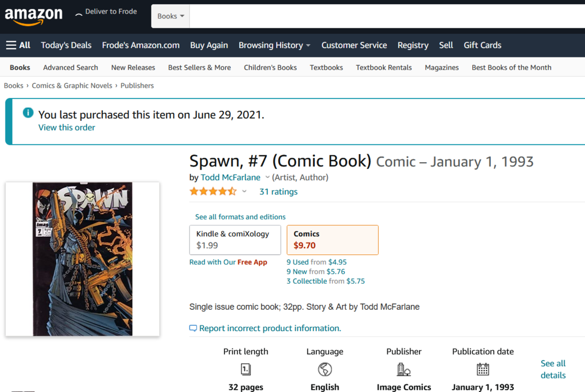This screenshot has width=585, height=392.
Task: Click the publication date calendar icon
Action: point(483,369)
